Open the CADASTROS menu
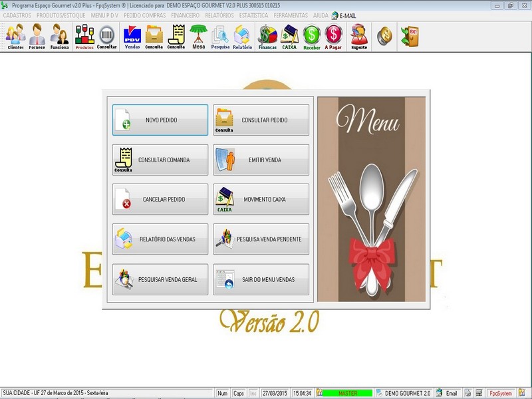This screenshot has width=532, height=399. tap(17, 15)
